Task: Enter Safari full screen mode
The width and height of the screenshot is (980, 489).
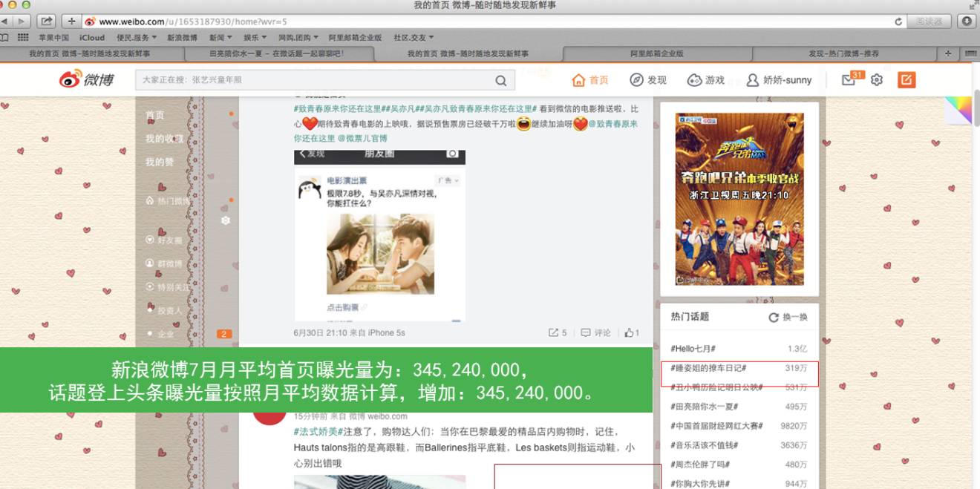Action: pos(973,5)
